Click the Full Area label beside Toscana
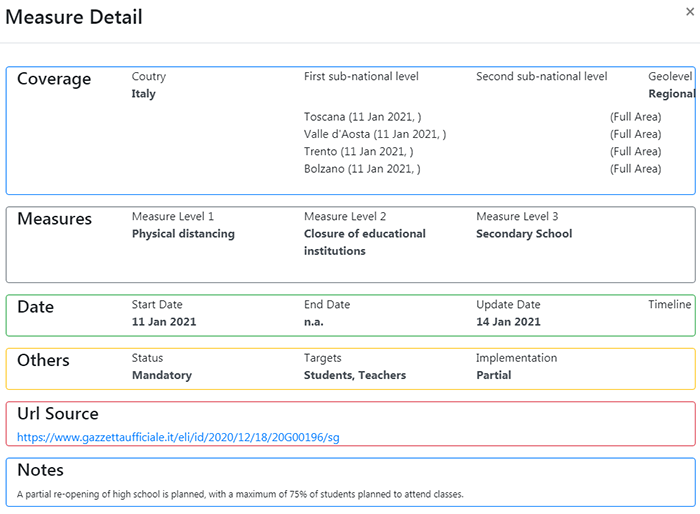The height and width of the screenshot is (514, 700). (636, 117)
